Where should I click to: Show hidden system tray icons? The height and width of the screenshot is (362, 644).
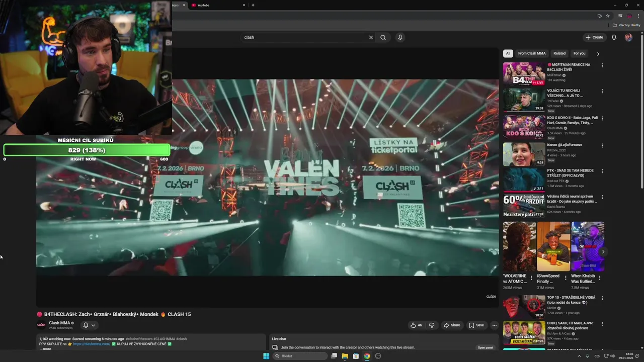click(579, 356)
